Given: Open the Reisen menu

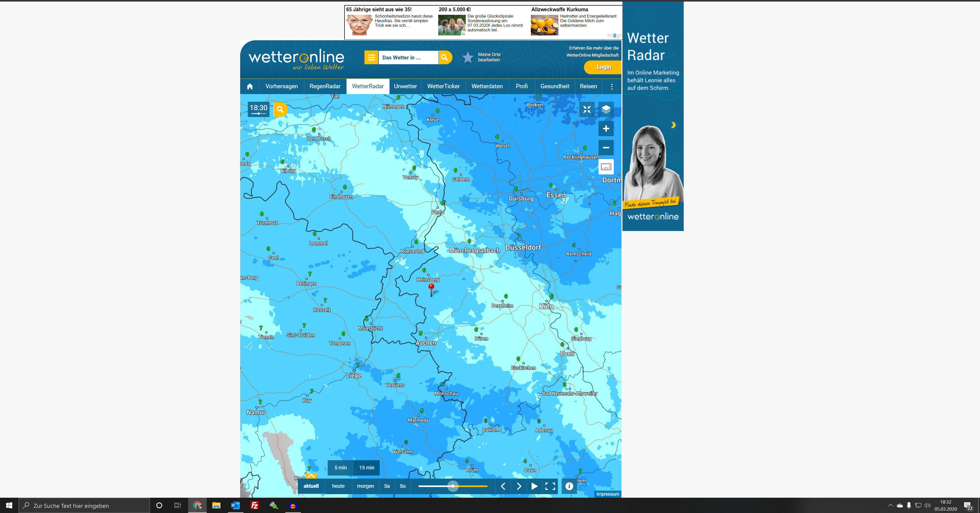Looking at the screenshot, I should (588, 86).
